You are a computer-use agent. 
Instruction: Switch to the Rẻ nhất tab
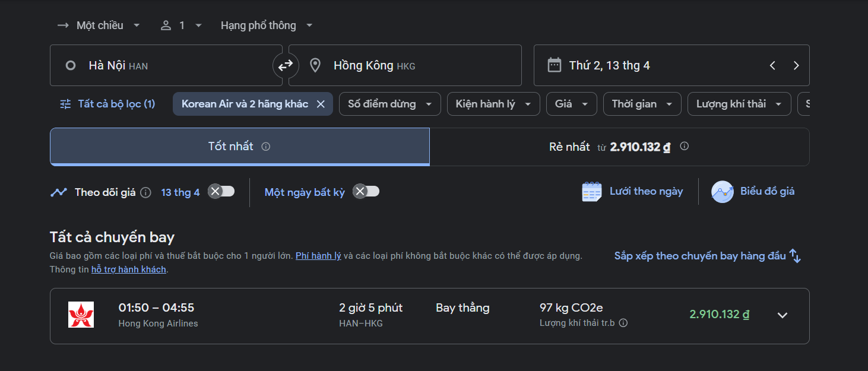click(x=619, y=147)
